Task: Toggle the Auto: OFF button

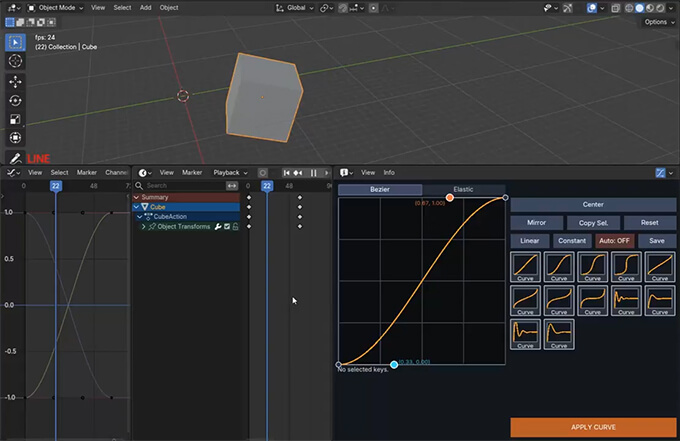Action: pos(615,241)
